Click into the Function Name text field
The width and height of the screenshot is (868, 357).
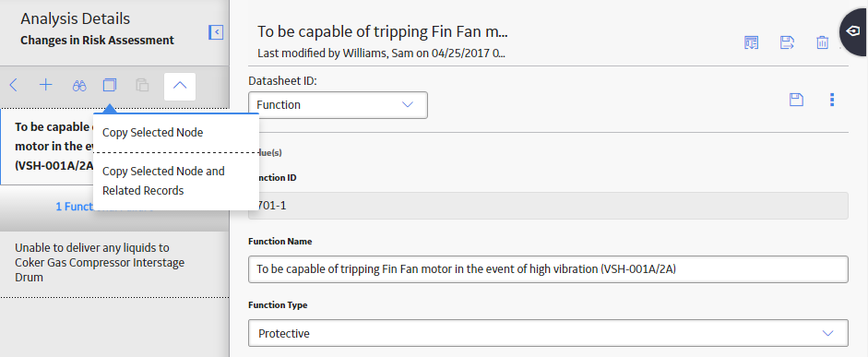pyautogui.click(x=548, y=269)
